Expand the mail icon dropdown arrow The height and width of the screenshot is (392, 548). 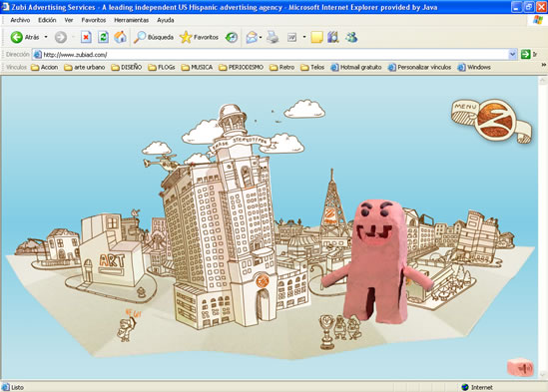[x=261, y=37]
